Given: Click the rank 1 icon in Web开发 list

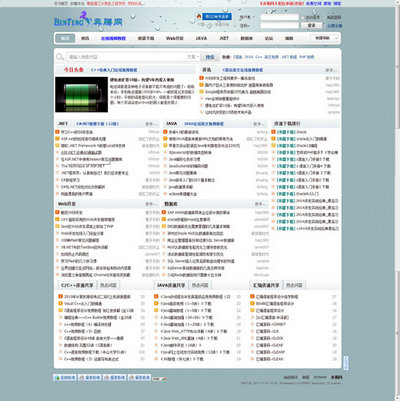Looking at the screenshot, I should pos(57,212).
